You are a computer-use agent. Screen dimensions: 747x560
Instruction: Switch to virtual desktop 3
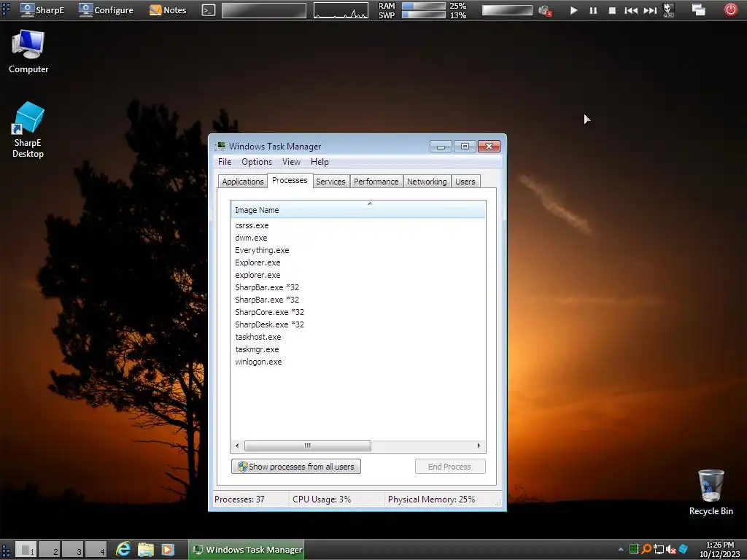(x=73, y=550)
